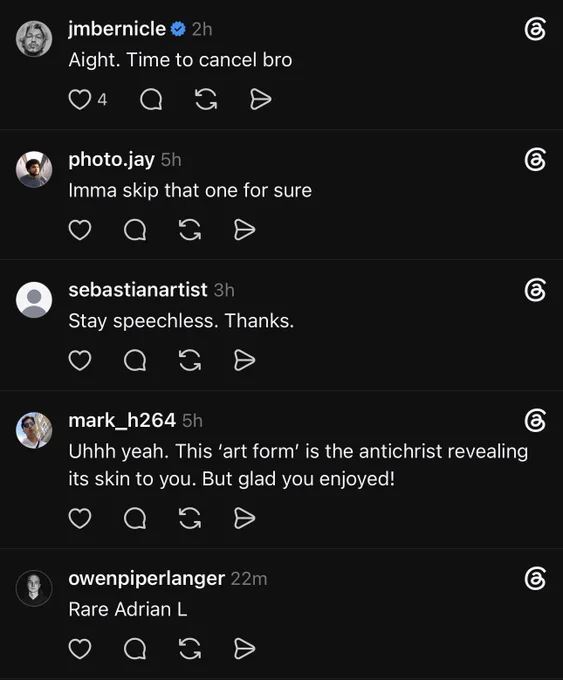The image size is (563, 680).
Task: Open jmbernicle's profile via username
Action: click(117, 29)
